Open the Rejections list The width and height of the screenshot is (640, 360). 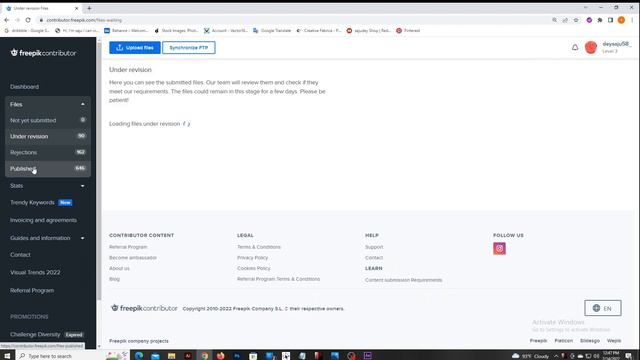pos(48,152)
